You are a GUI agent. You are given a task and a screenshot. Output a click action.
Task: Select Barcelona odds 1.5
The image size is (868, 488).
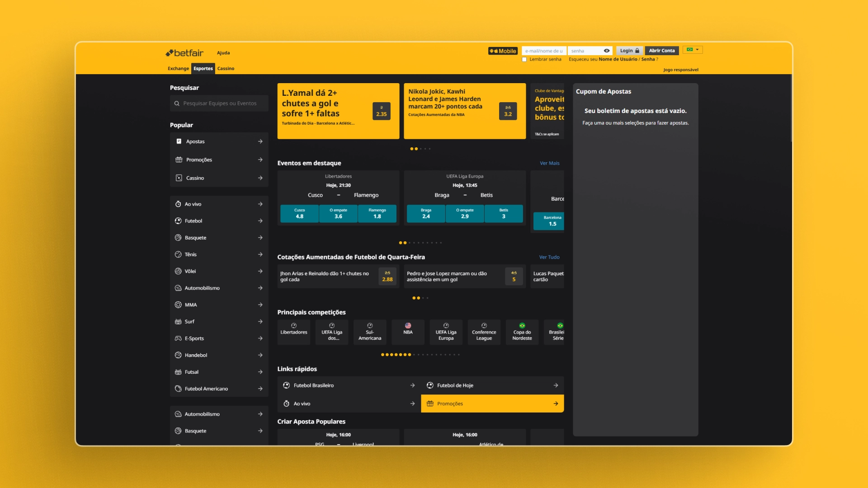(x=549, y=221)
